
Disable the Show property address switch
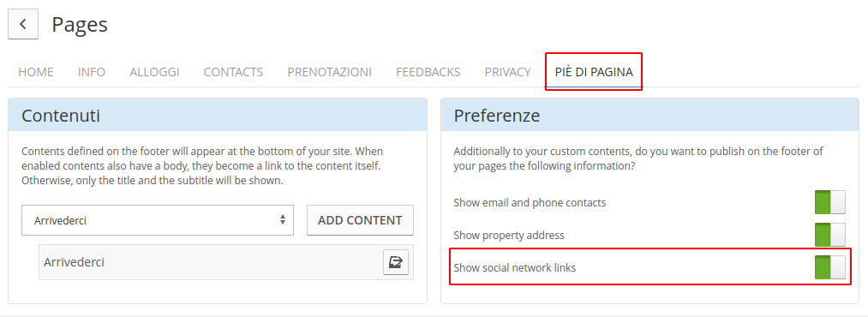pyautogui.click(x=829, y=235)
